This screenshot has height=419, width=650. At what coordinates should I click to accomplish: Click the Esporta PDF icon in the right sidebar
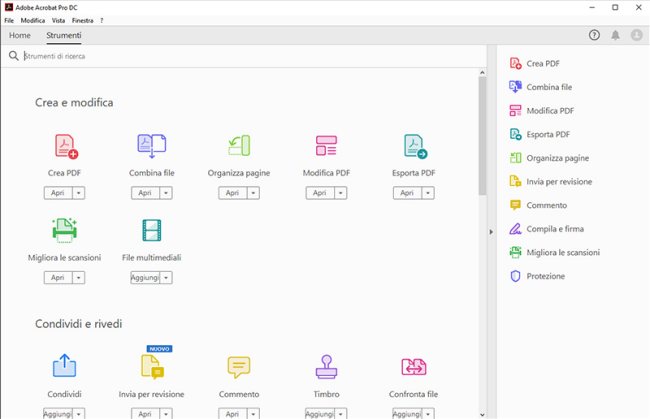click(515, 134)
